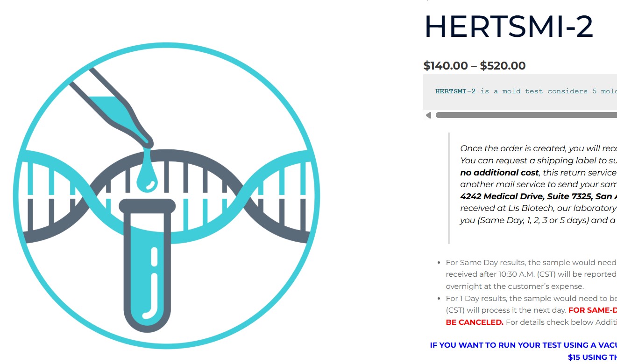Click the bold "no additional cost" text
Image resolution: width=617 pixels, height=364 pixels.
pos(499,173)
